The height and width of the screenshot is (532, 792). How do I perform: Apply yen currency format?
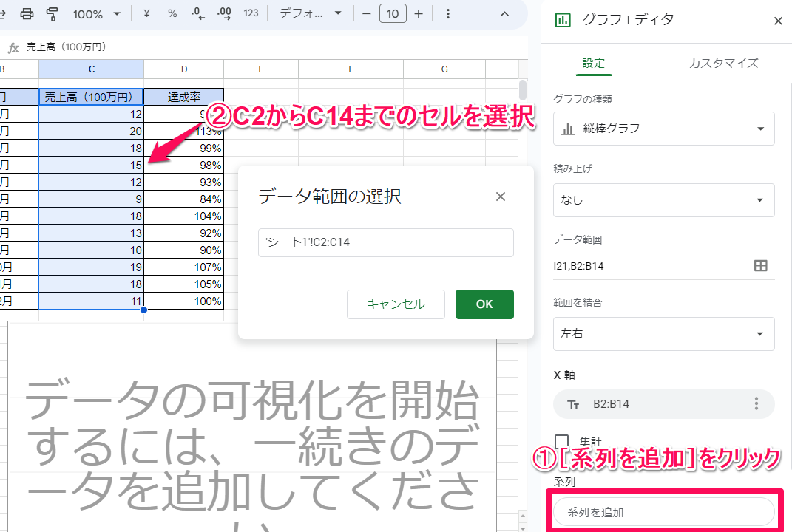pos(146,13)
